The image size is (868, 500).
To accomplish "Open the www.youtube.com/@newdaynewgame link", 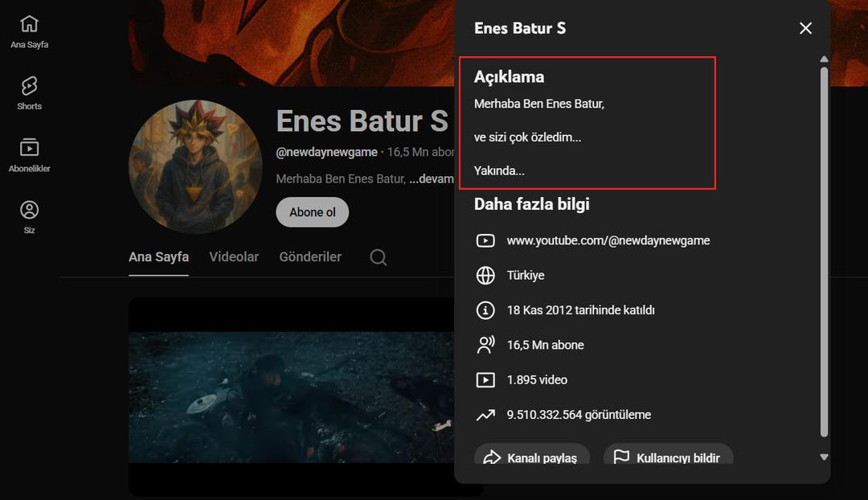I will tap(608, 240).
